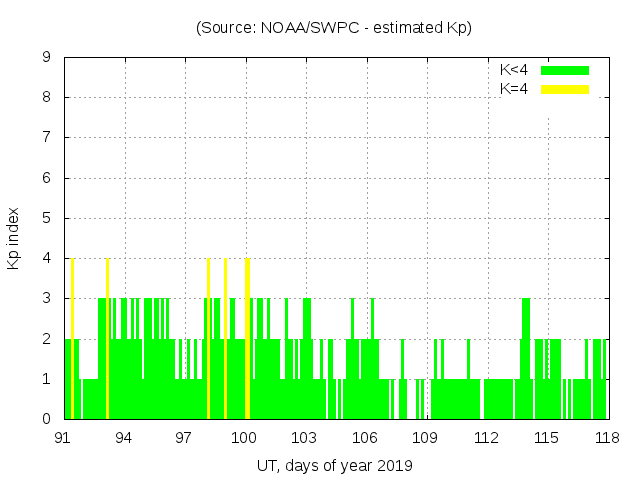640x480 pixels.
Task: Click the yellow K=4 bar just after day 93
Action: click(107, 338)
